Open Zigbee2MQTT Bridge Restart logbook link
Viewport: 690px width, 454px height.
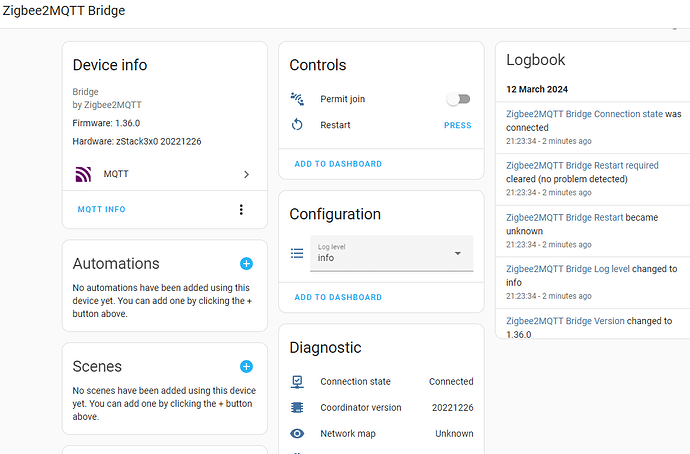[565, 217]
